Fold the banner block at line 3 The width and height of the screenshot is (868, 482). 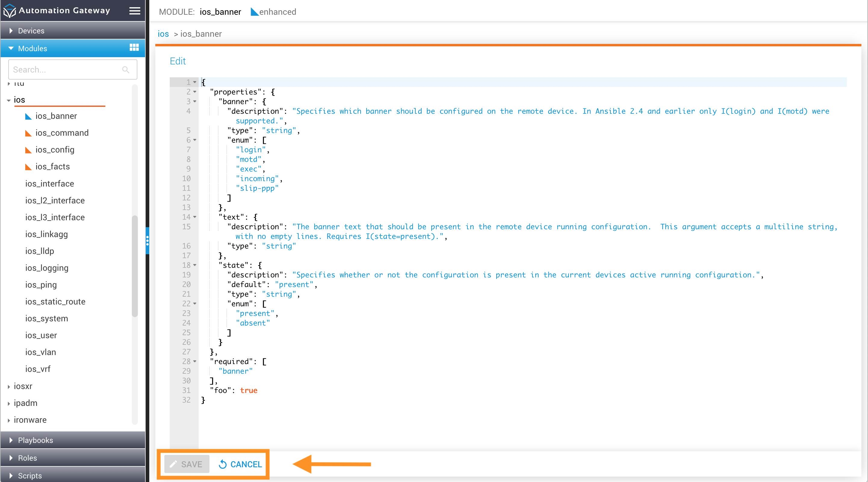click(195, 101)
